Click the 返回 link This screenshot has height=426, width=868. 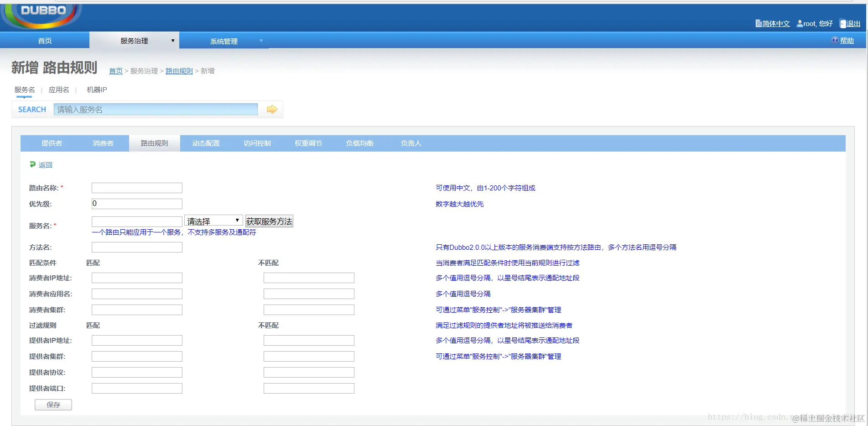click(x=46, y=165)
